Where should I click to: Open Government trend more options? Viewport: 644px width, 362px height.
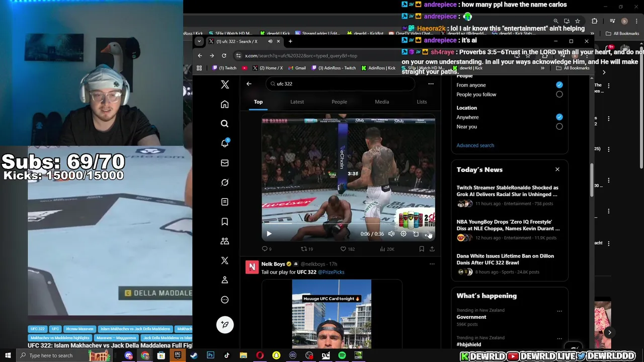(559, 311)
